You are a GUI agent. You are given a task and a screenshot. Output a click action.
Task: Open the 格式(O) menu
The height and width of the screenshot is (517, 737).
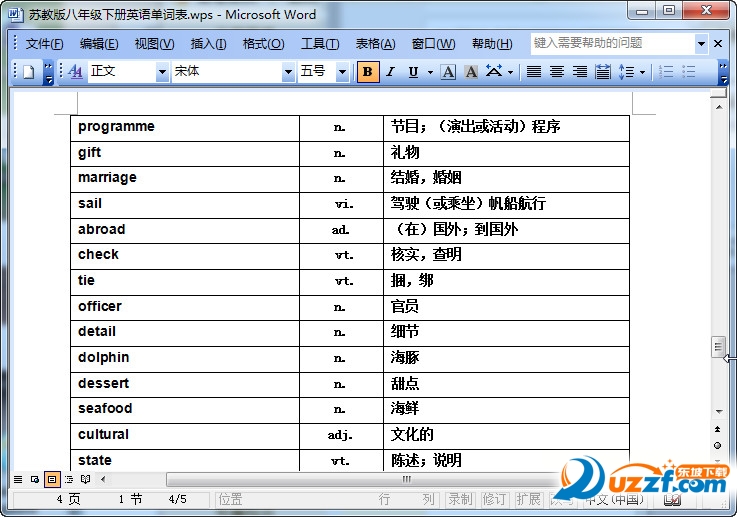pyautogui.click(x=263, y=44)
